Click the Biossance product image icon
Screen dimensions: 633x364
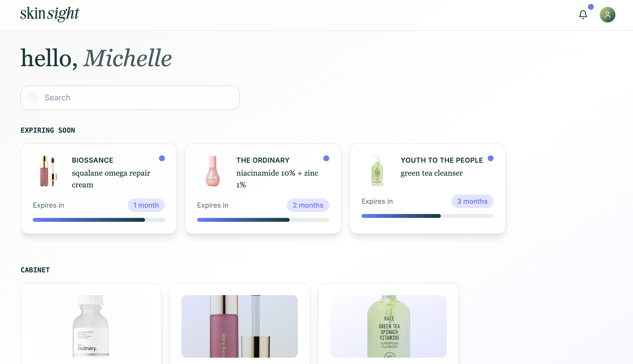[49, 171]
